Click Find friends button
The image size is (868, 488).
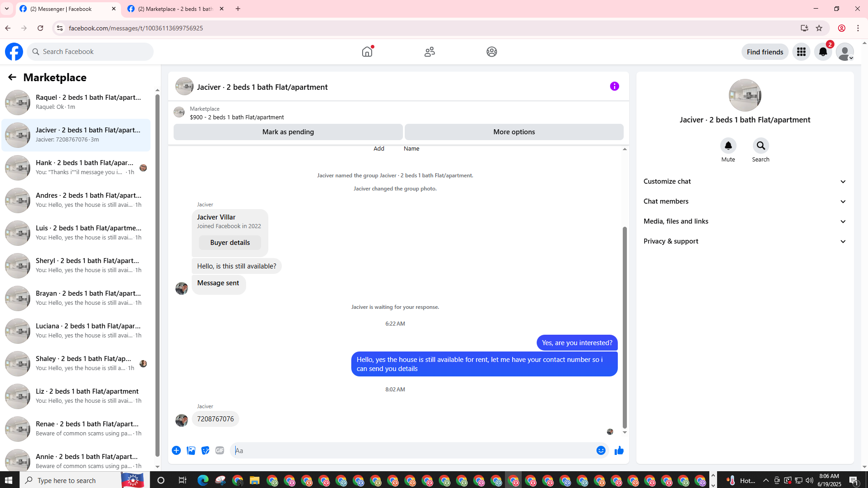pos(765,52)
